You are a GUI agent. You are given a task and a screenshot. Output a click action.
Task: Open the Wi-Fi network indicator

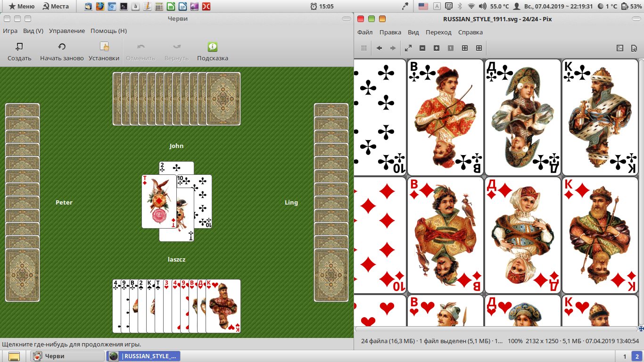click(x=471, y=6)
